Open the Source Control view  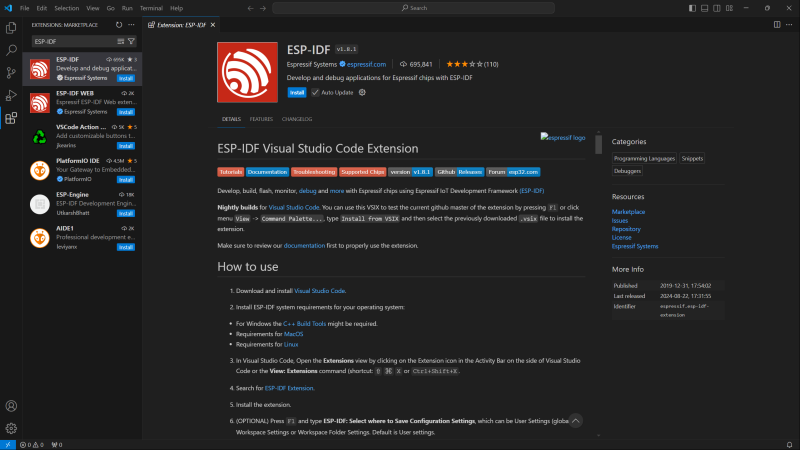point(11,72)
